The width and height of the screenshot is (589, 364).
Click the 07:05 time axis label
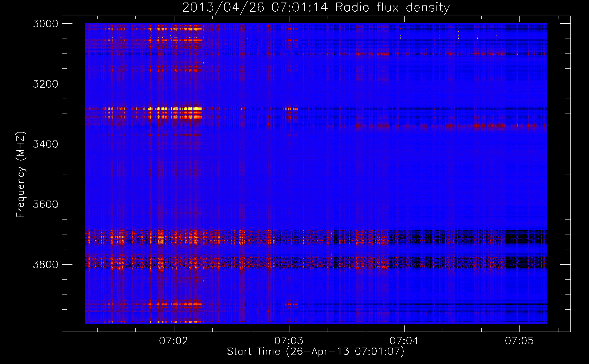click(x=519, y=341)
